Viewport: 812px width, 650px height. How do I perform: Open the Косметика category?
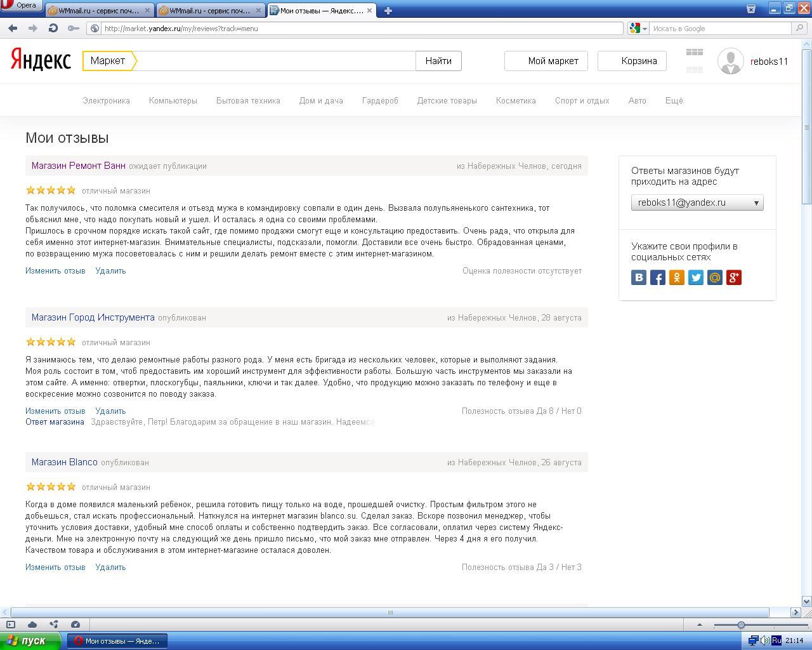516,100
